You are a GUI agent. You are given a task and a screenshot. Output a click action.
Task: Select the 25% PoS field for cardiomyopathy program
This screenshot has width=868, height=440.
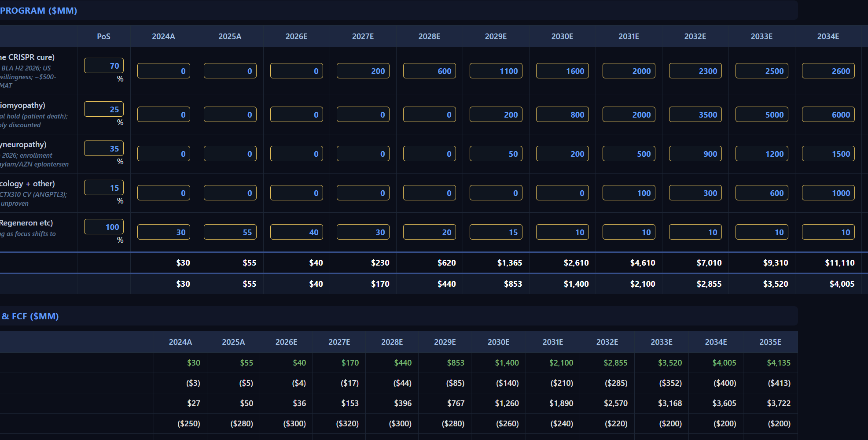[103, 109]
